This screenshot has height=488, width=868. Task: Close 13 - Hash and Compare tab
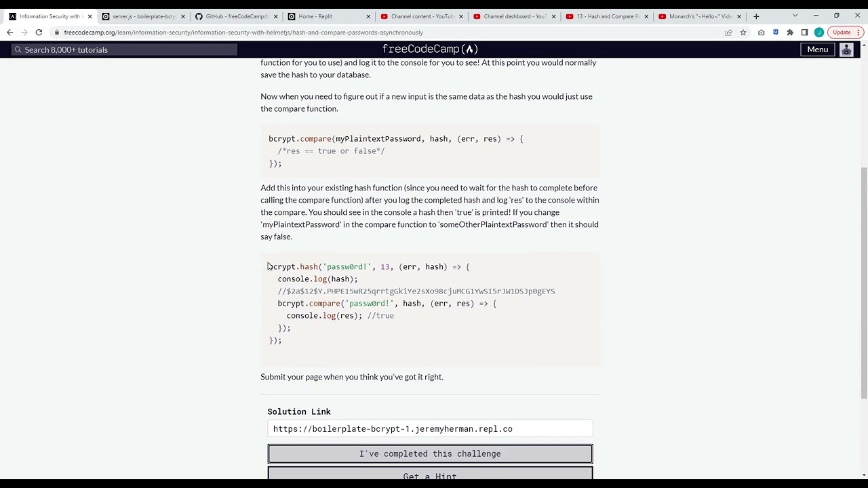pyautogui.click(x=646, y=16)
